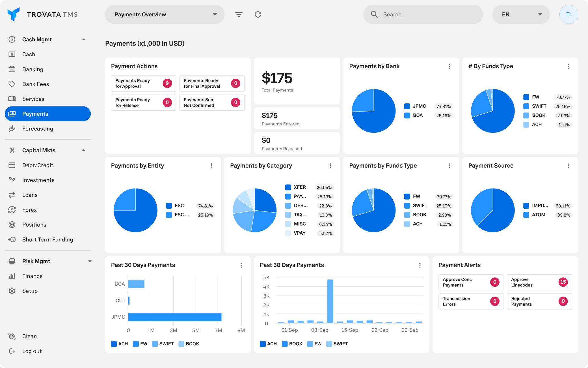Screen dimensions: 588x368
Task: Toggle XFER legend in Payments by Category
Action: [x=296, y=187]
